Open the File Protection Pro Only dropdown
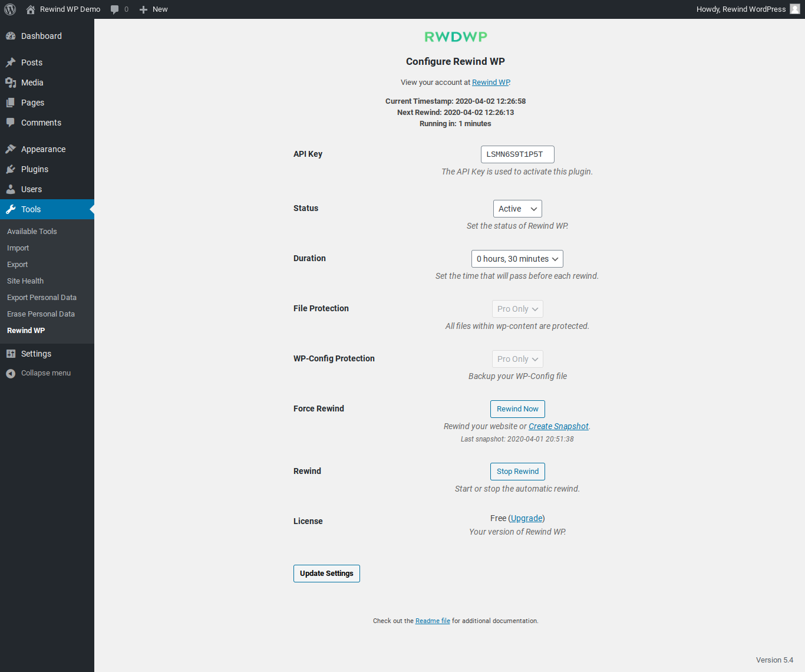805x672 pixels. pyautogui.click(x=517, y=309)
